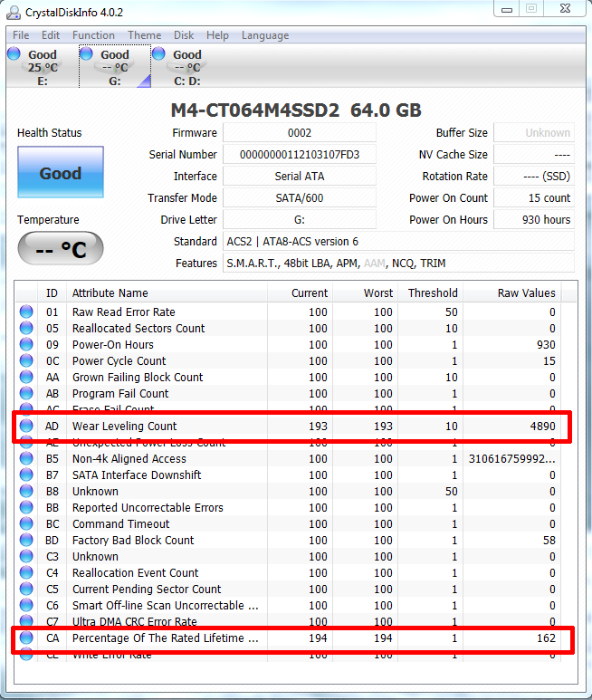Click status icon for Raw Read Error Rate
The image size is (592, 700).
26,312
